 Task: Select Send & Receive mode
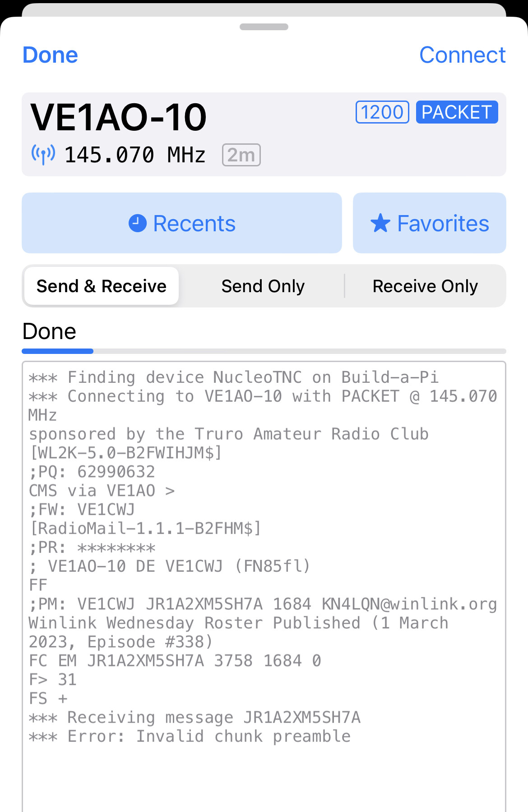(x=102, y=286)
